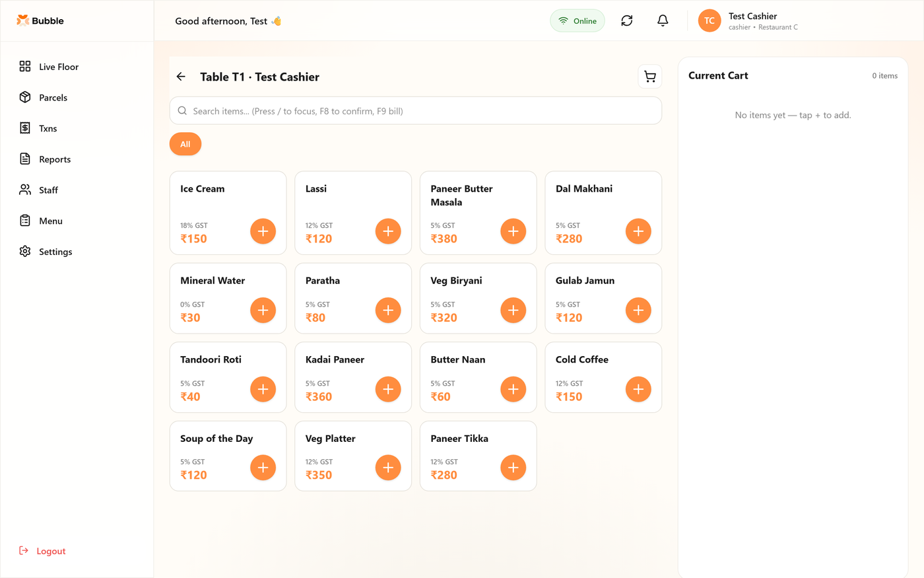
Task: Add Mineral Water to the cart
Action: 263,310
